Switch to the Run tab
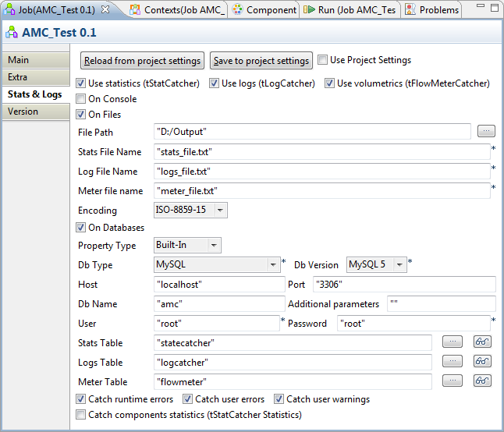 tap(350, 10)
